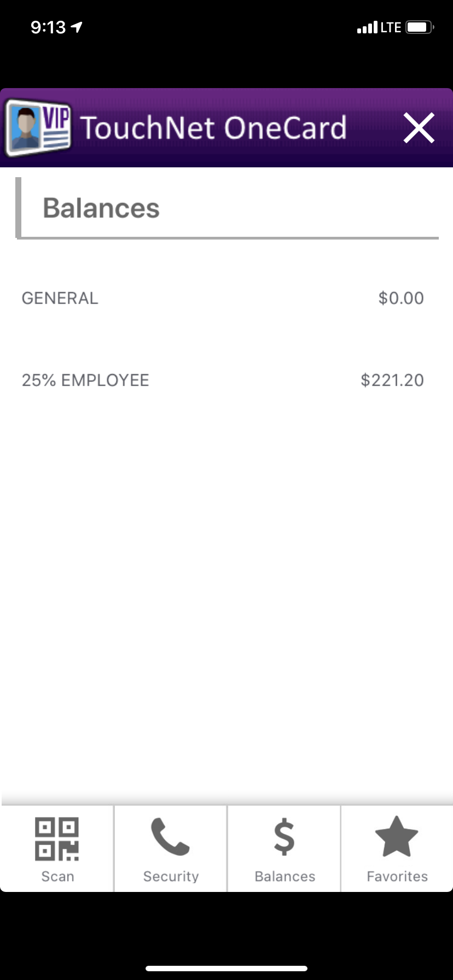Select the Balances tab label

[x=284, y=877]
